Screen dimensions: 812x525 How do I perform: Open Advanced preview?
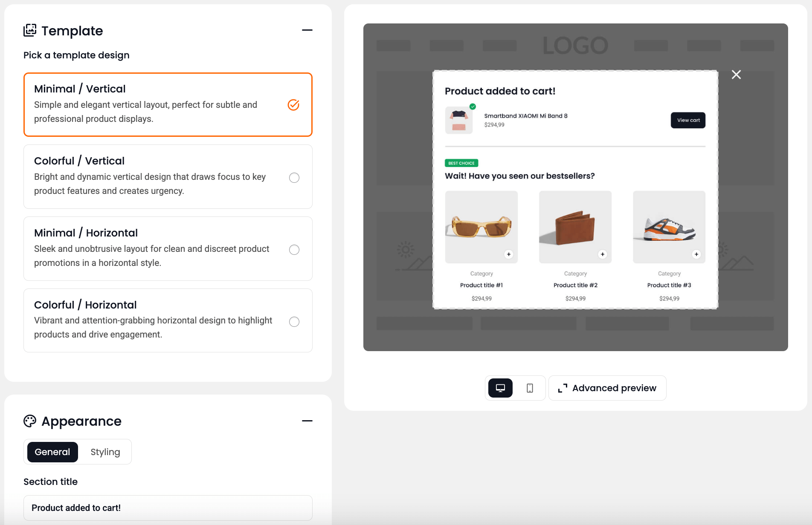click(607, 388)
